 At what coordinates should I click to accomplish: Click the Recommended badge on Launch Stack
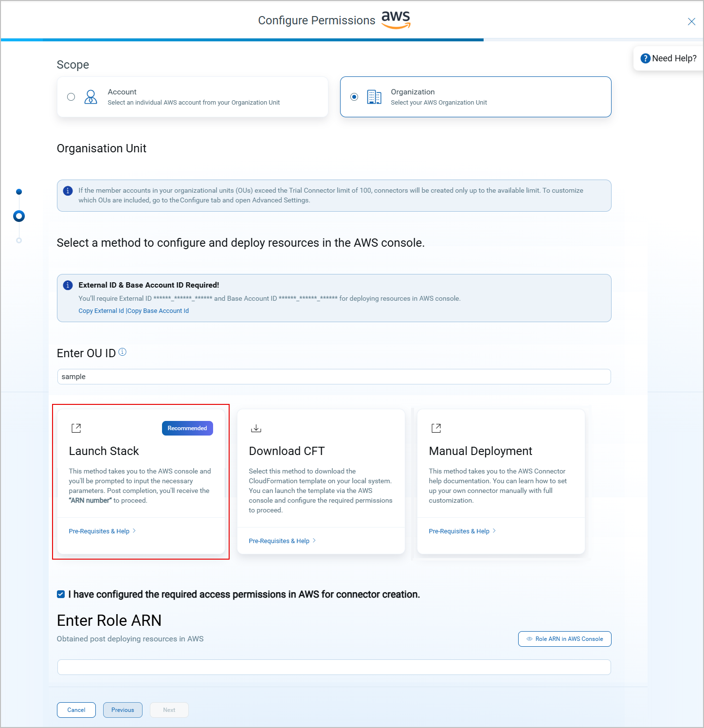coord(187,428)
